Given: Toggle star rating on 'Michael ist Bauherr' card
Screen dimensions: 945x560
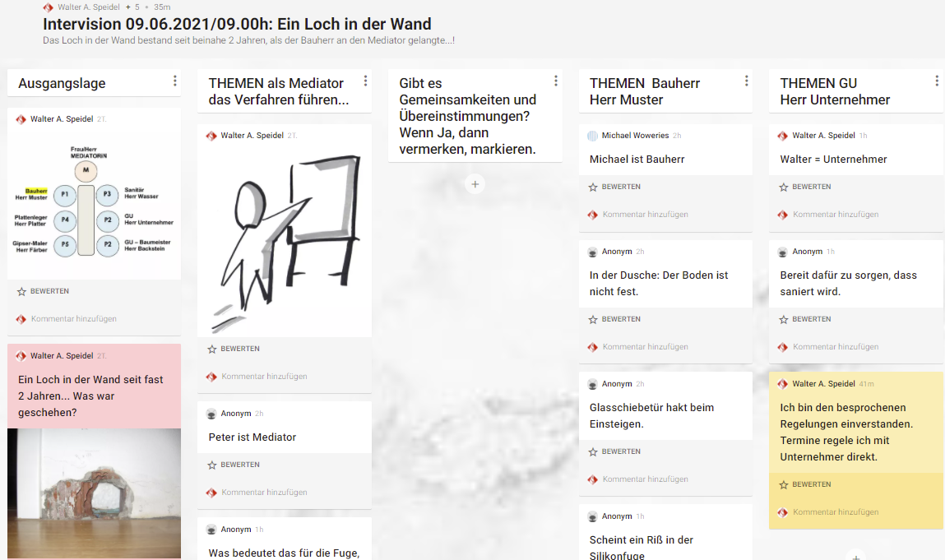Looking at the screenshot, I should pos(593,187).
